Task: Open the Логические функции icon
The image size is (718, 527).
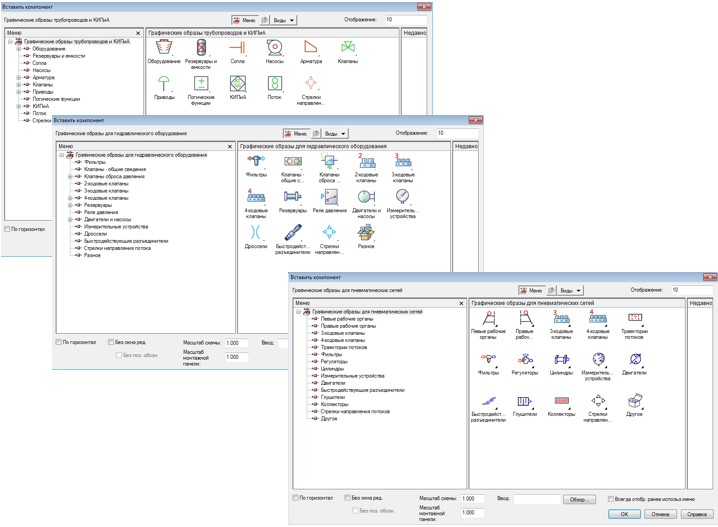Action: [201, 83]
